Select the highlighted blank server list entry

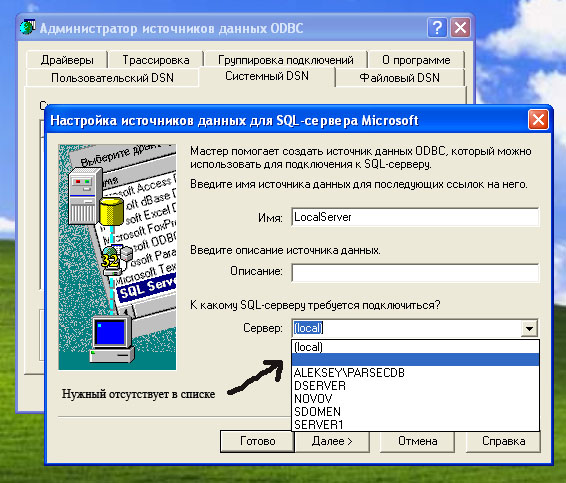[x=415, y=360]
